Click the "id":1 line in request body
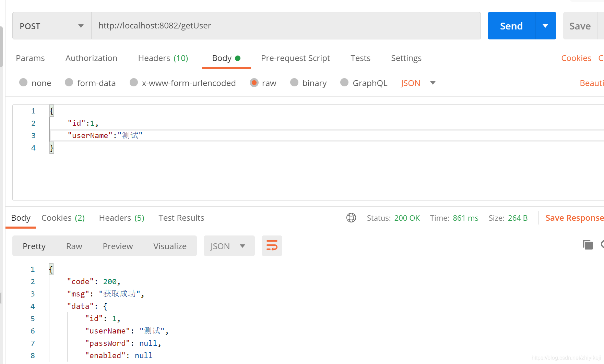The width and height of the screenshot is (604, 364). point(83,123)
